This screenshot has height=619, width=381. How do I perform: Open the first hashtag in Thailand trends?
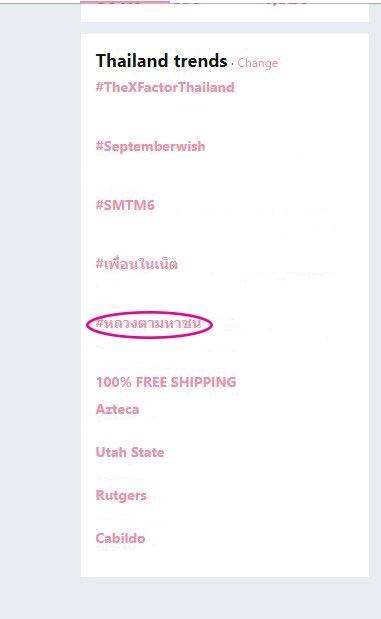click(165, 87)
